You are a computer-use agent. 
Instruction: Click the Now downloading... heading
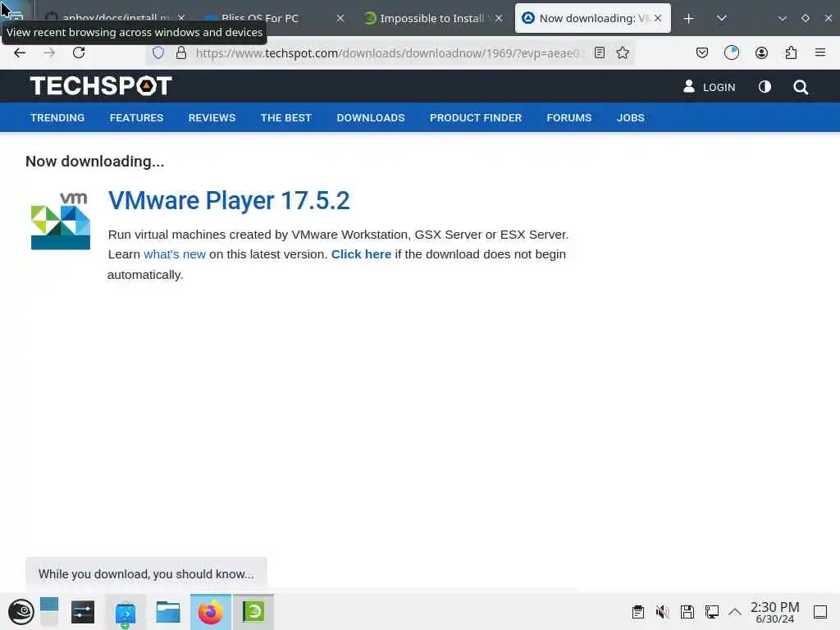[x=95, y=162]
